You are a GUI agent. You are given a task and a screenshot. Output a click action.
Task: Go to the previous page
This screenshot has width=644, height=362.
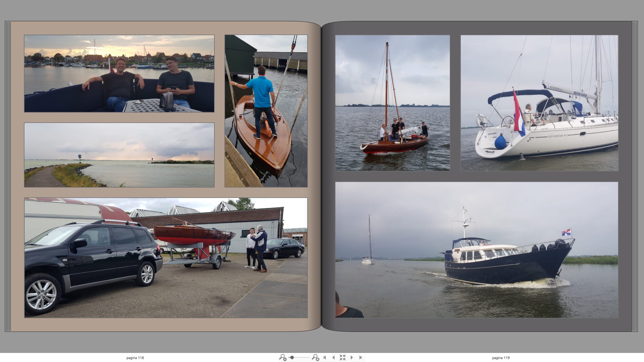tap(334, 357)
